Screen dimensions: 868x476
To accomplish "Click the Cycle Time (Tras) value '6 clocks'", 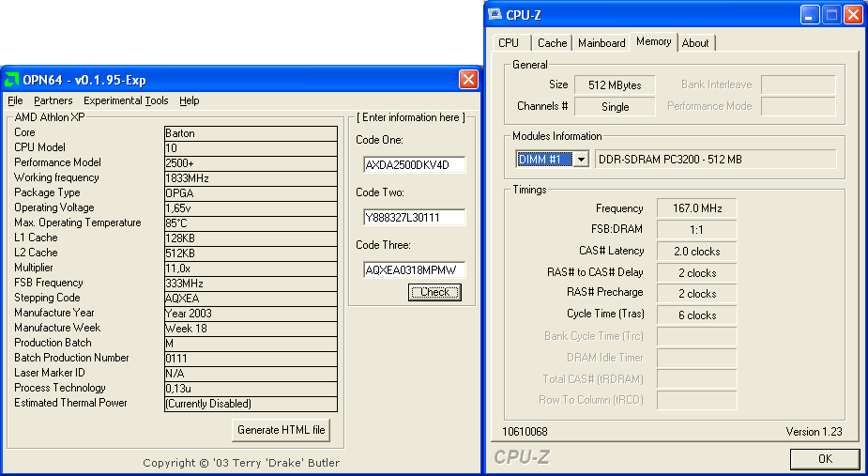I will pos(697,315).
